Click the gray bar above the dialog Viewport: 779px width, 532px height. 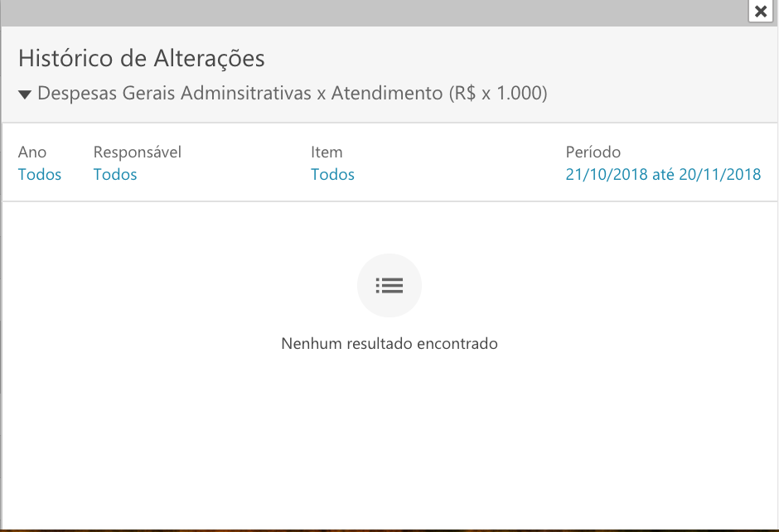tap(373, 13)
